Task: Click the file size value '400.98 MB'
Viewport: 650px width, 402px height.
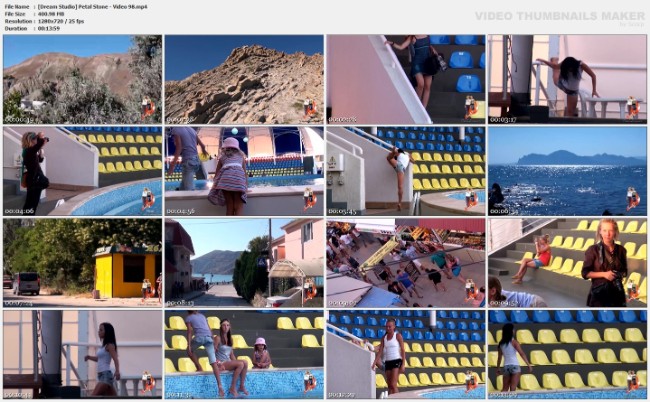Action: [x=51, y=14]
